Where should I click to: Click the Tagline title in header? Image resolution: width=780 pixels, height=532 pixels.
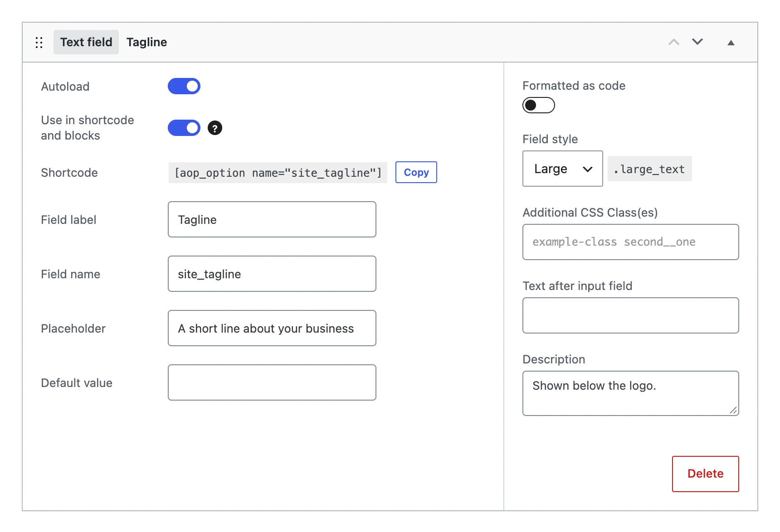[147, 42]
